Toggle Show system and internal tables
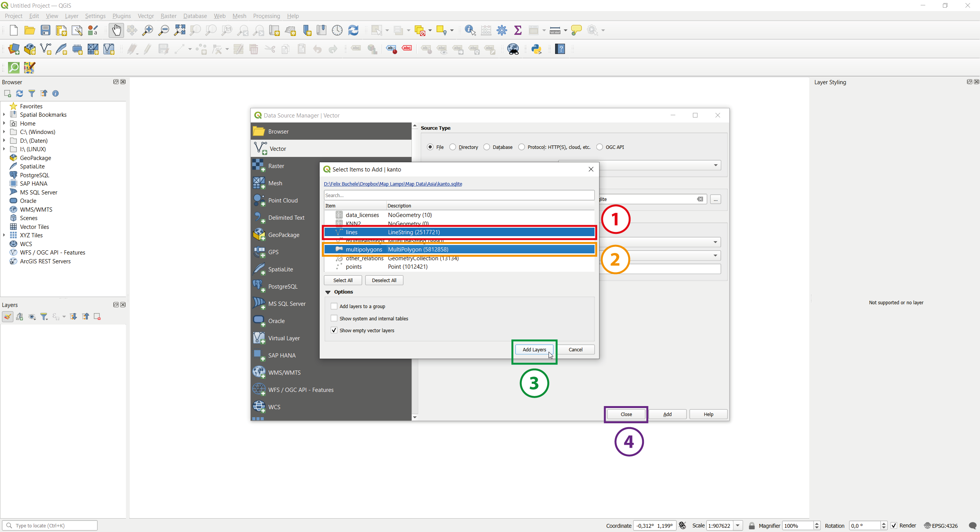The height and width of the screenshot is (532, 980). coord(334,318)
